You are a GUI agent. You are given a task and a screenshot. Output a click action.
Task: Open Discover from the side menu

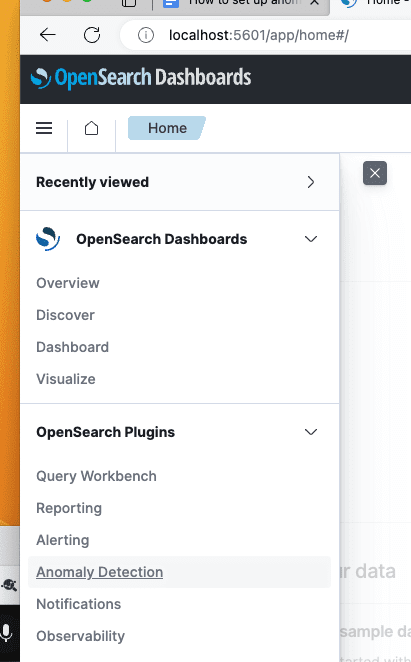pyautogui.click(x=65, y=315)
